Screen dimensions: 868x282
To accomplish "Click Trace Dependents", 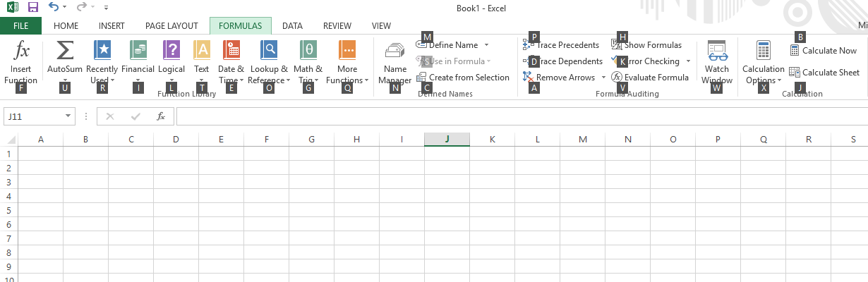I will point(562,61).
